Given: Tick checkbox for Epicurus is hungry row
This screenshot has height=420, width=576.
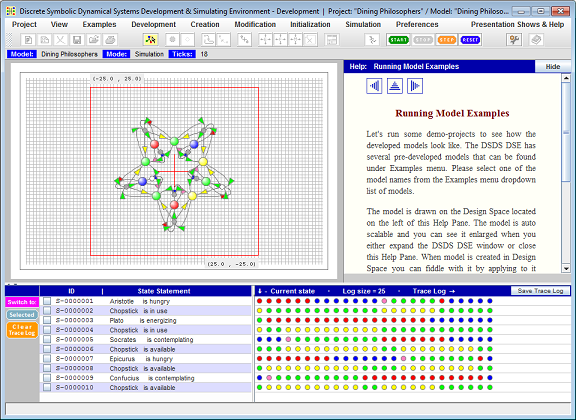Looking at the screenshot, I should pos(47,358).
